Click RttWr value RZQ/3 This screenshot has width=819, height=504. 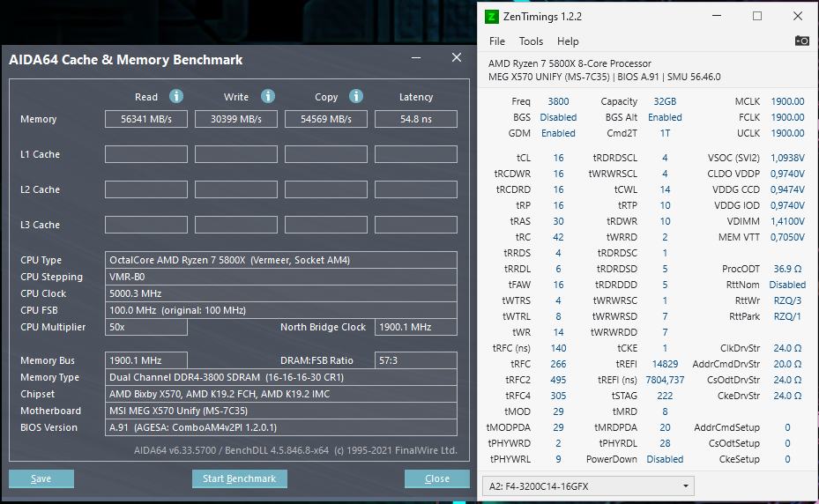pyautogui.click(x=787, y=300)
